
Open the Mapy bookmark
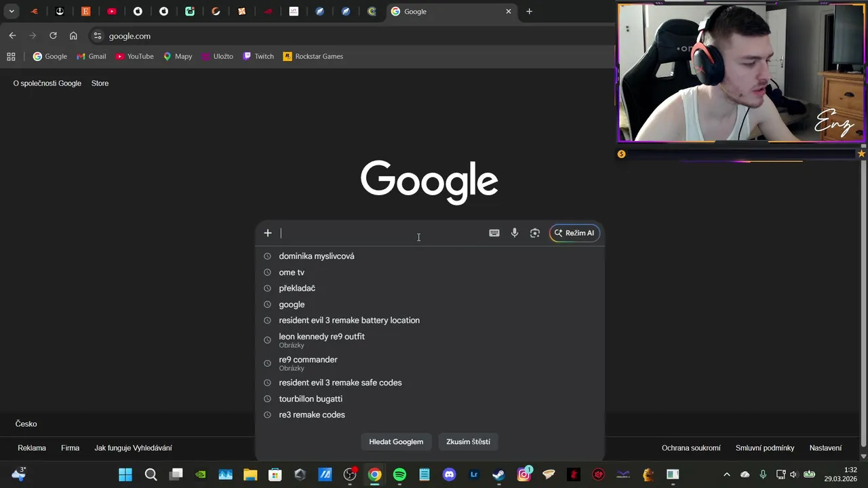pyautogui.click(x=178, y=56)
